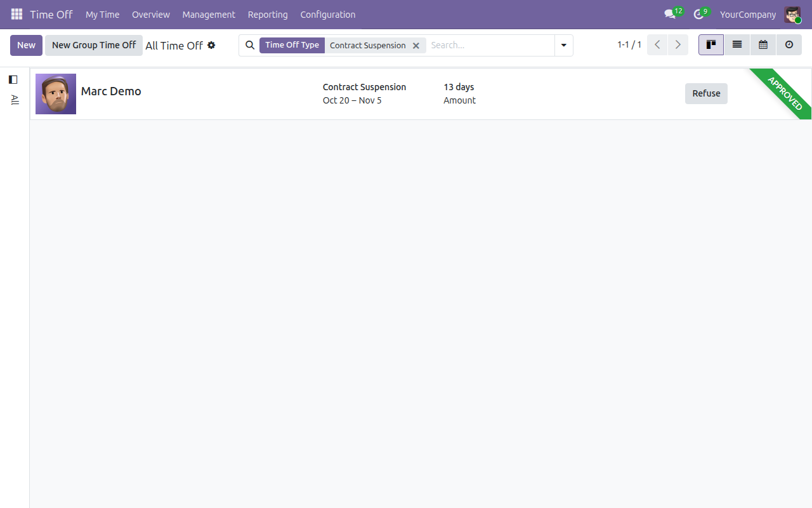The width and height of the screenshot is (812, 508).
Task: Open the conversations icon with badge 12
Action: 673,14
